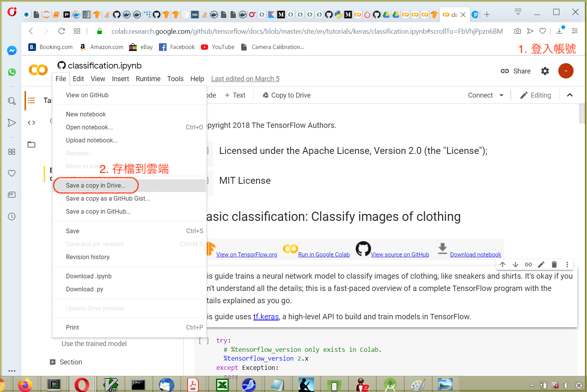587x392 pixels.
Task: Open the View menu
Action: [98, 79]
